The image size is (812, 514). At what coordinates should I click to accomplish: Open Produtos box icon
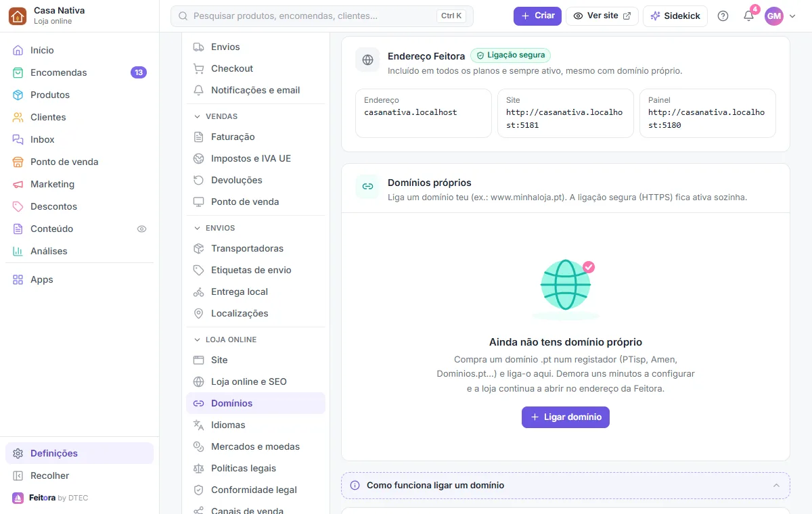pyautogui.click(x=18, y=95)
